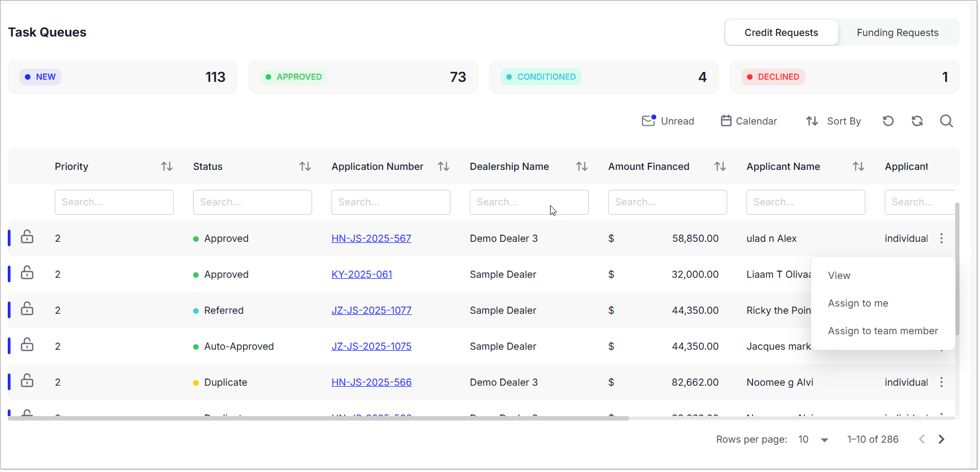Open Rows per page dropdown
Image resolution: width=980 pixels, height=472 pixels.
click(x=813, y=439)
